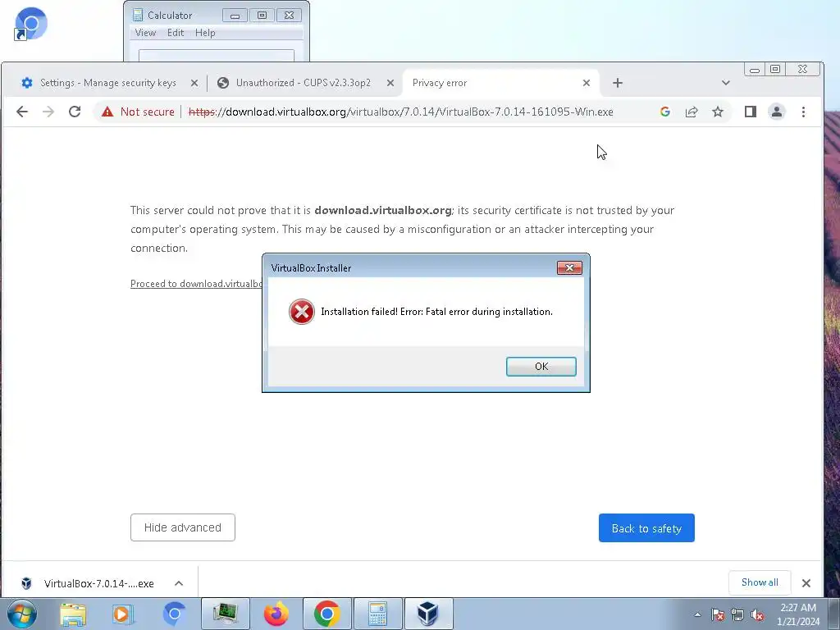Select the Privacy error tab

(x=501, y=83)
